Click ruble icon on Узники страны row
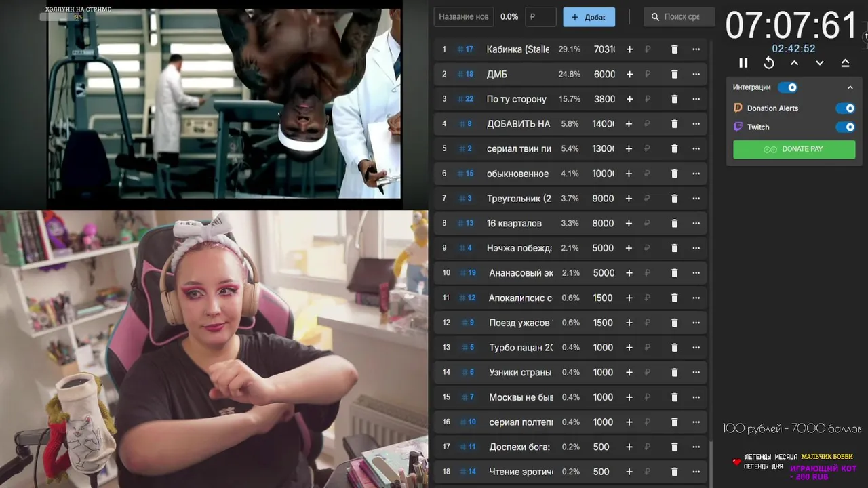Image resolution: width=868 pixels, height=488 pixels. (x=648, y=372)
